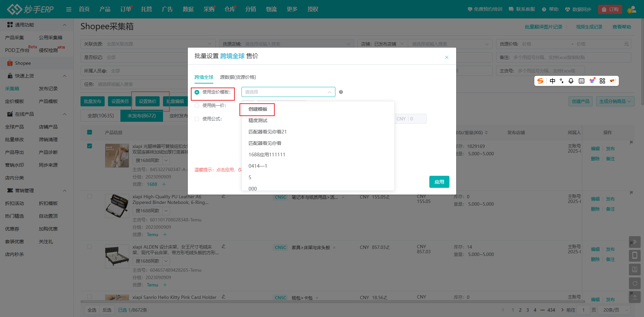Click the Sogou toolbox grid icon

(602, 81)
